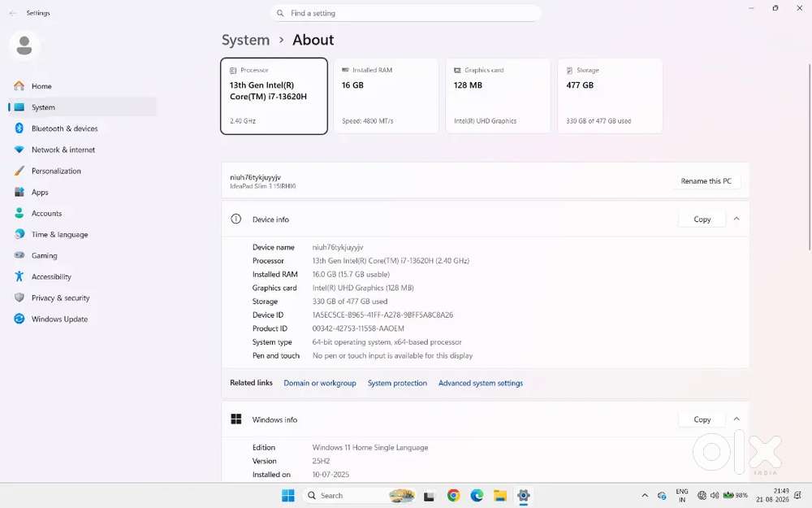This screenshot has height=508, width=812.
Task: Open Domain or workgroup link
Action: click(320, 383)
